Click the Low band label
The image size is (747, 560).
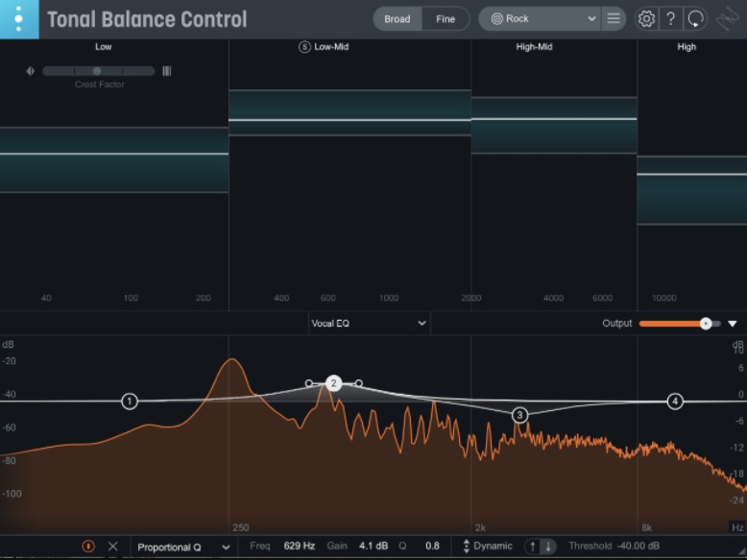104,47
